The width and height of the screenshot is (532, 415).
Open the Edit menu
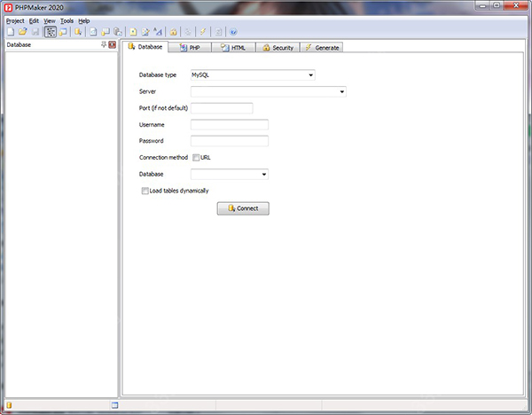click(x=34, y=20)
